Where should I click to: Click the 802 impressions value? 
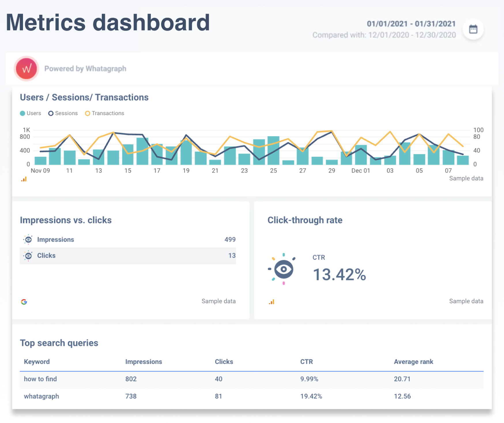(131, 379)
